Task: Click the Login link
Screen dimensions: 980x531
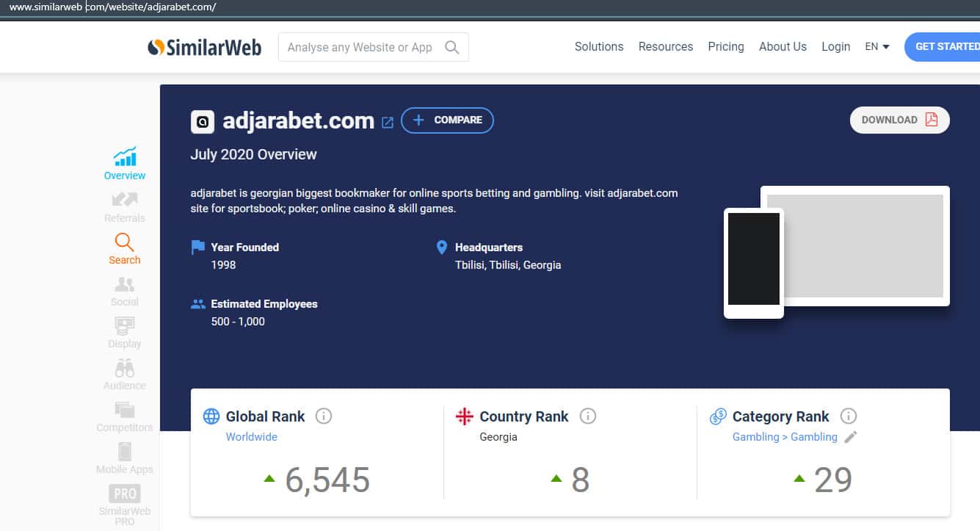Action: 835,46
